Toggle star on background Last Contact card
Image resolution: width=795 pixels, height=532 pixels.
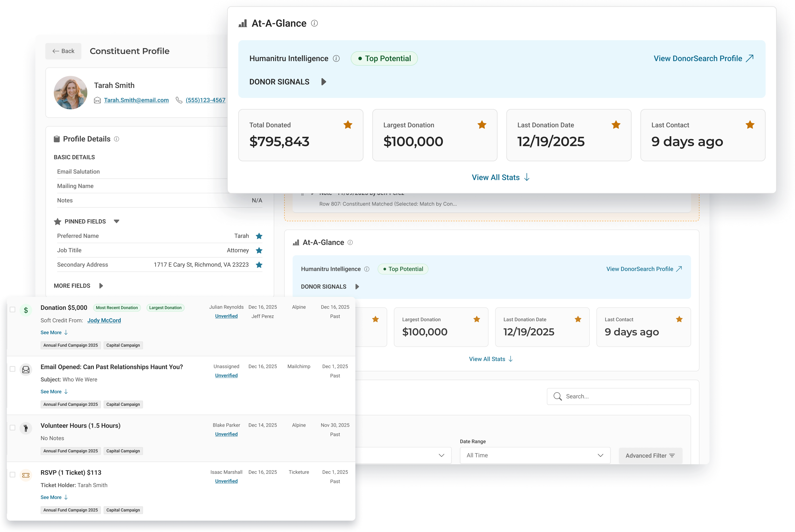tap(679, 319)
